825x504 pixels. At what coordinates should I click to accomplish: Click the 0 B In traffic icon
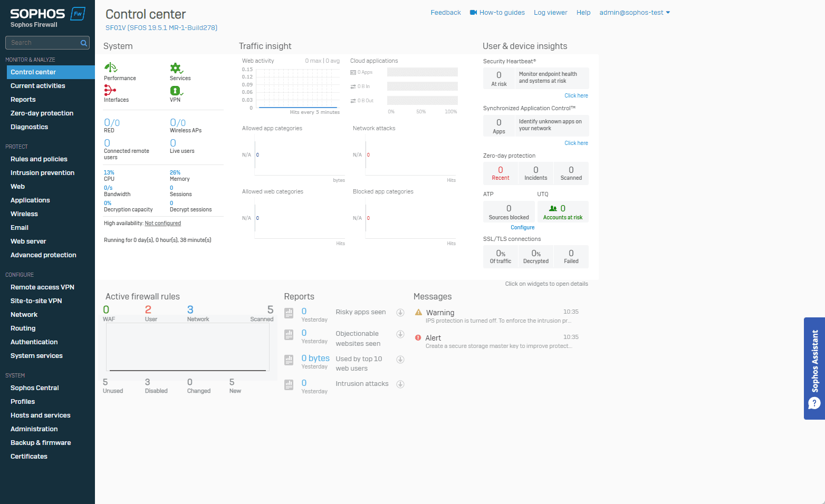(353, 86)
